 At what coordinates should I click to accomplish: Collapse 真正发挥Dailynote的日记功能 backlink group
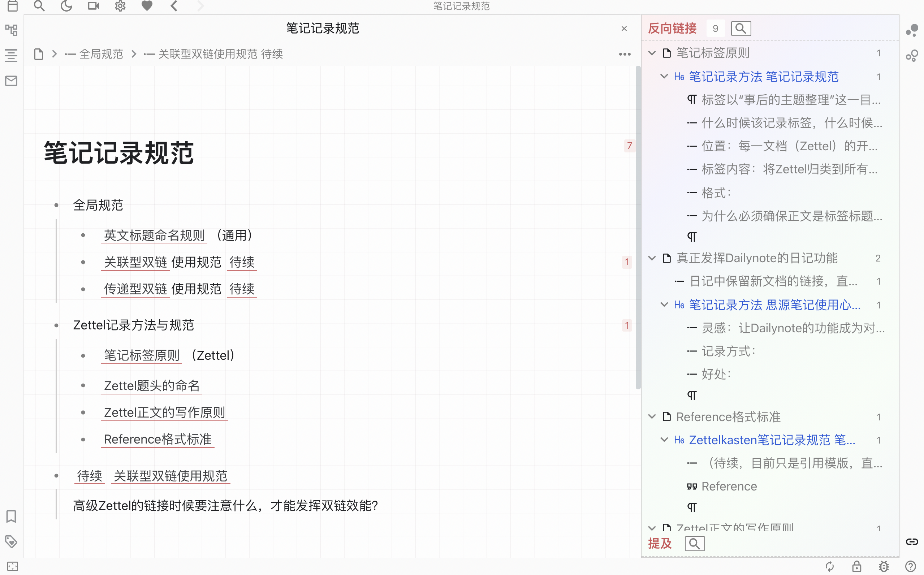652,258
